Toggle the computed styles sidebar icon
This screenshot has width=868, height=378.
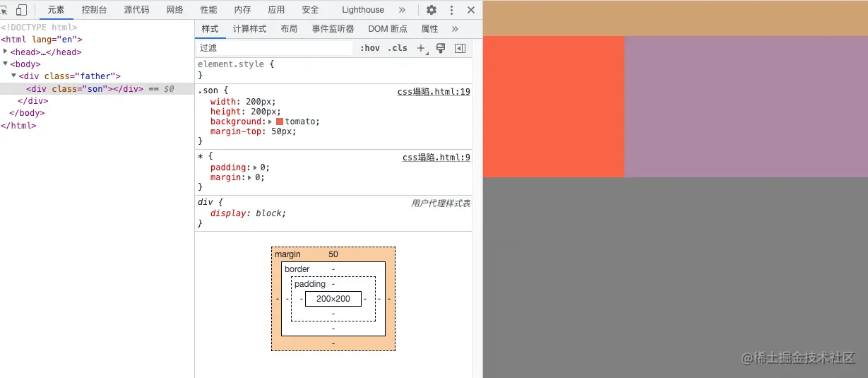[460, 48]
